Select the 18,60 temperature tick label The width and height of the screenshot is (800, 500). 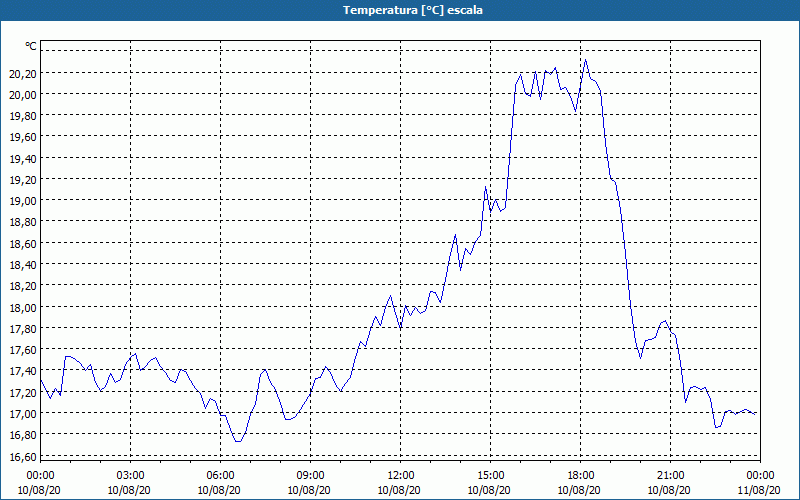pos(23,244)
